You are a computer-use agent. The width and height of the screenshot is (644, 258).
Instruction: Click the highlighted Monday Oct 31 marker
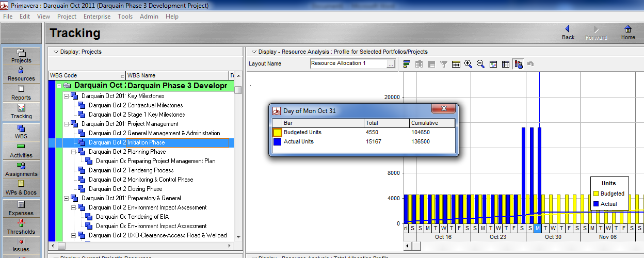[x=538, y=229]
